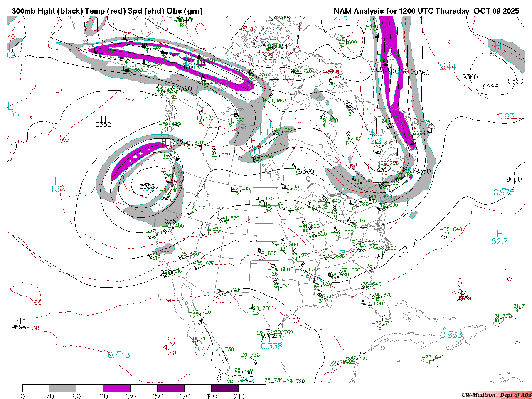Click the date text "OCT 09 2025"
Image resolution: width=532 pixels, height=399 pixels.
pyautogui.click(x=496, y=11)
